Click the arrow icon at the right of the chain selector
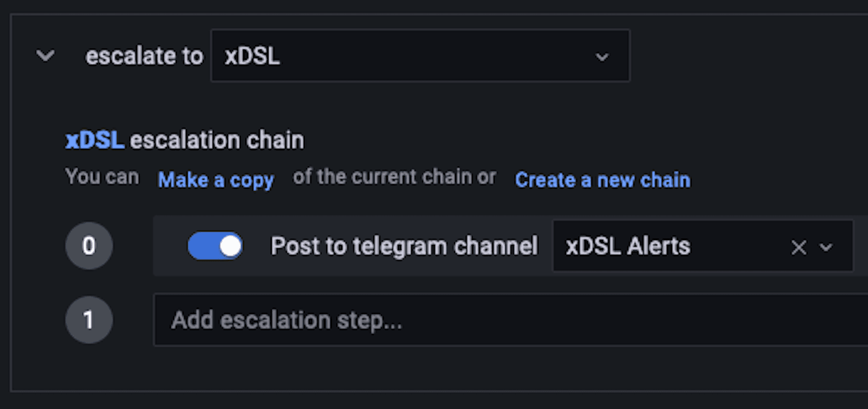 601,56
